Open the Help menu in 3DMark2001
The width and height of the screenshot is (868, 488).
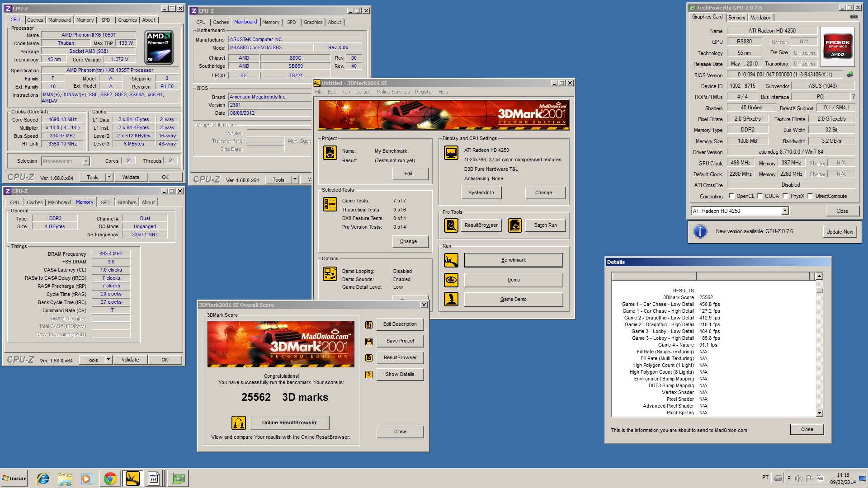[443, 92]
